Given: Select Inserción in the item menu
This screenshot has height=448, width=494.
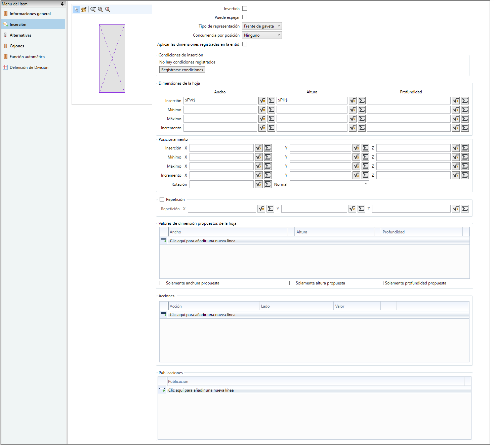Looking at the screenshot, I should [x=33, y=25].
